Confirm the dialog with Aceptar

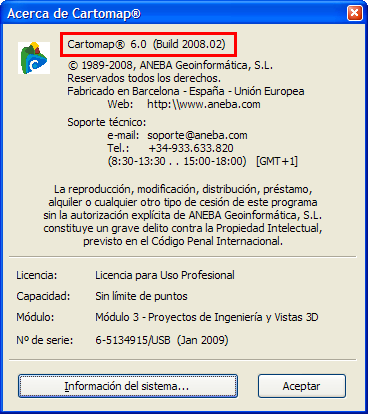(302, 386)
